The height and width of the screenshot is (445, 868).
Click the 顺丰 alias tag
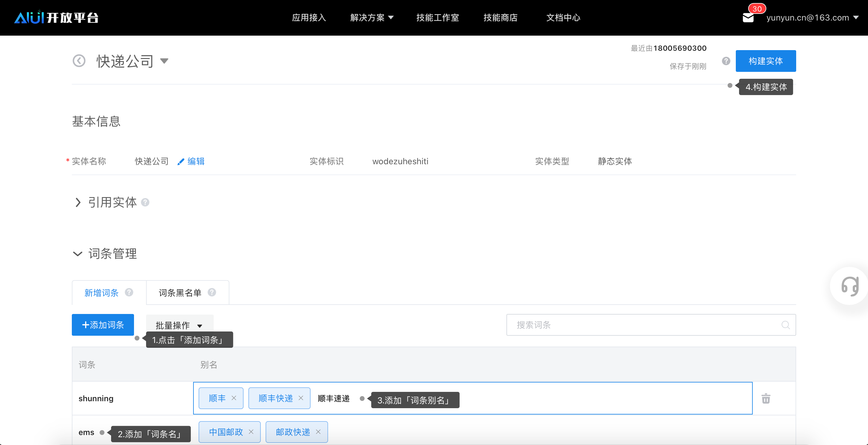tap(221, 398)
